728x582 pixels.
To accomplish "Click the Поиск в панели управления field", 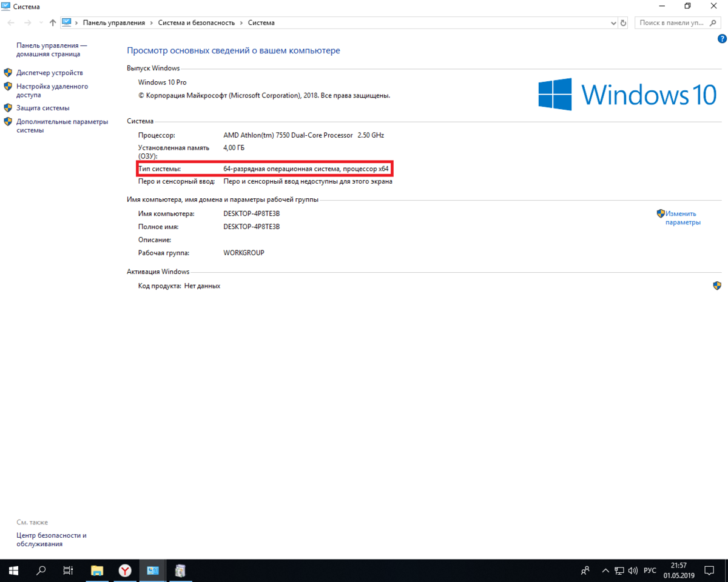I will coord(679,22).
